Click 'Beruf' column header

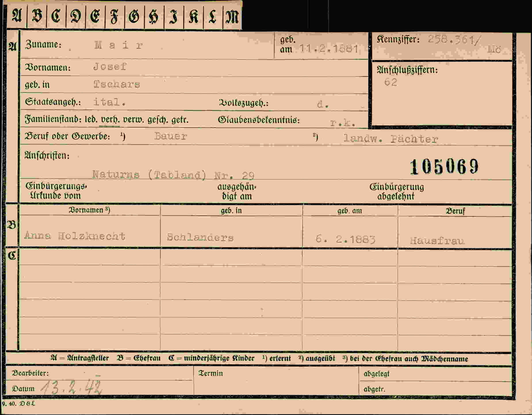(x=455, y=211)
